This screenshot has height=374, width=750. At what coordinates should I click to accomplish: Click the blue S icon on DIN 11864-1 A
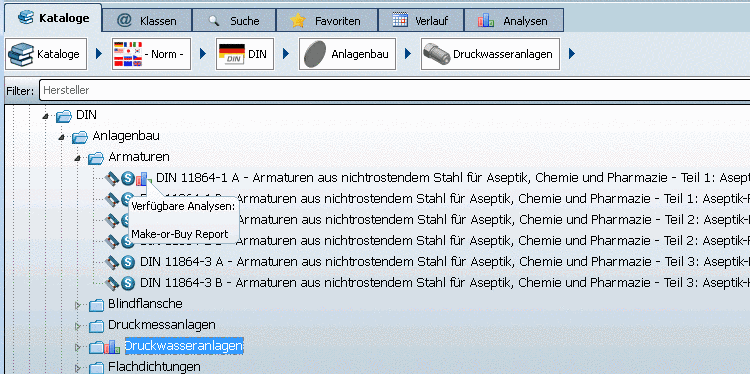tap(127, 179)
